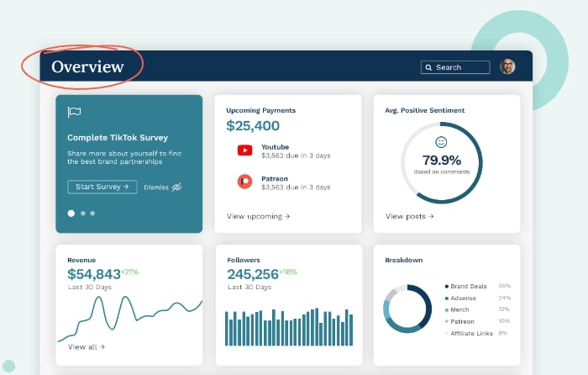Select the third carousel dot
588x375 pixels.
click(92, 214)
